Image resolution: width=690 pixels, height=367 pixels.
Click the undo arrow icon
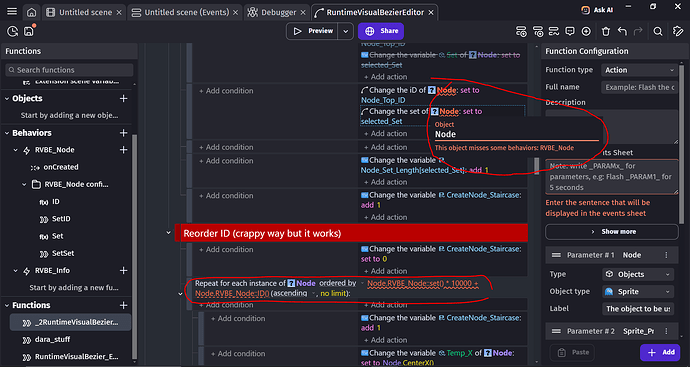pos(622,31)
